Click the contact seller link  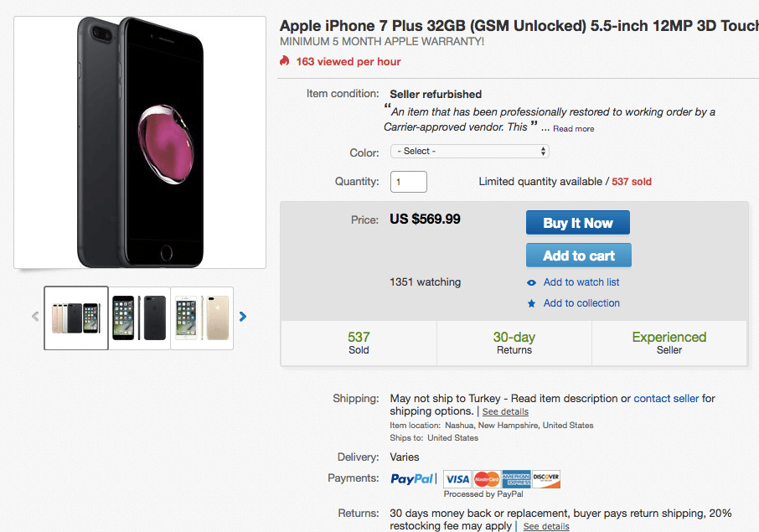pyautogui.click(x=666, y=398)
